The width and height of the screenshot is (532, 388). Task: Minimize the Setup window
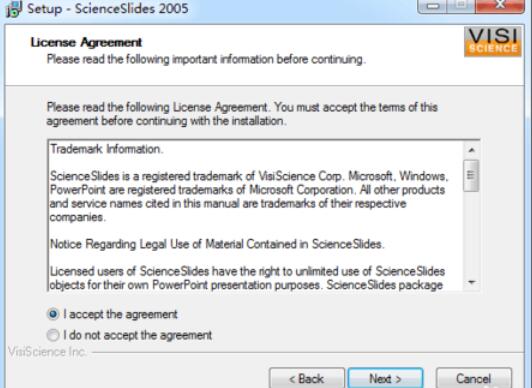pos(433,6)
